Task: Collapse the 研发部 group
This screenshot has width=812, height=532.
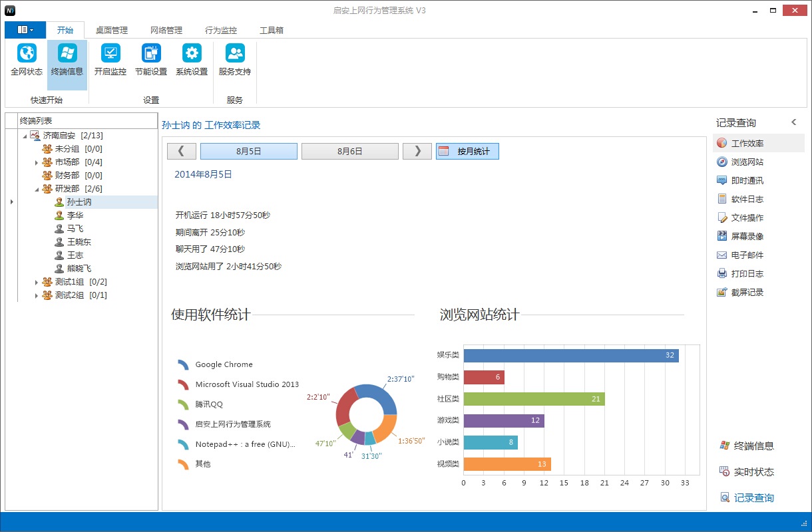Action: click(x=37, y=189)
